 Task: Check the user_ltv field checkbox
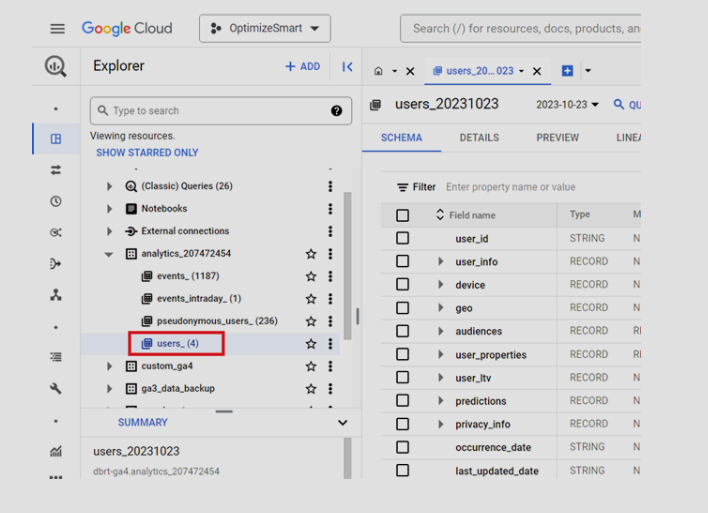pyautogui.click(x=402, y=378)
